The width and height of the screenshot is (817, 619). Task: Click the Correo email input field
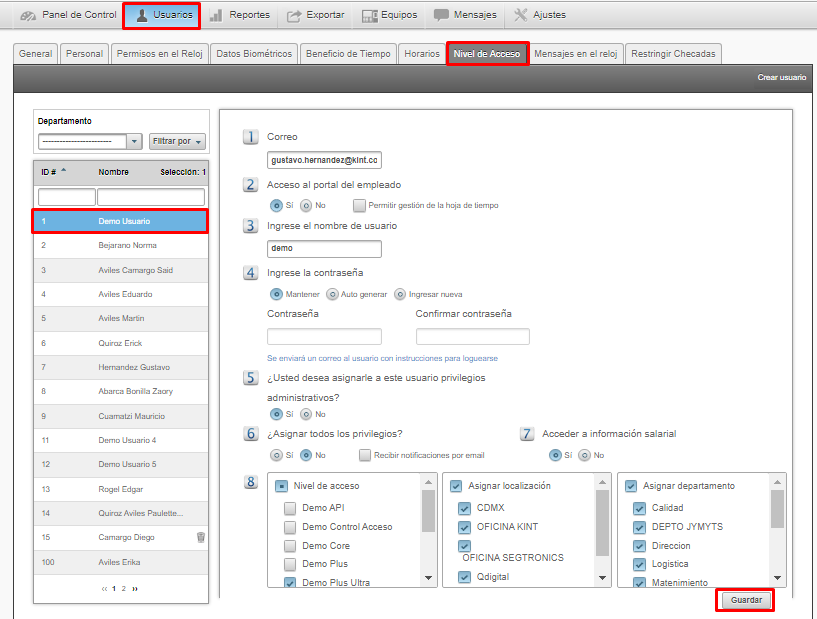(x=325, y=160)
